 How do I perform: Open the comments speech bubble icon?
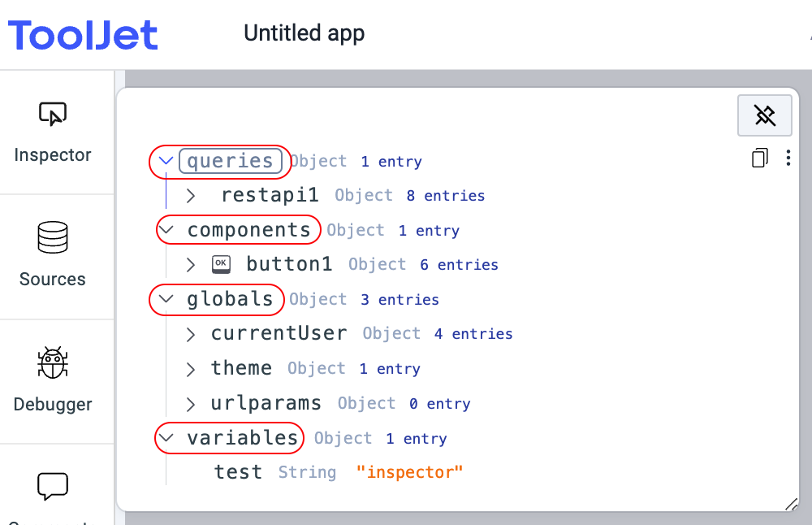pos(53,487)
